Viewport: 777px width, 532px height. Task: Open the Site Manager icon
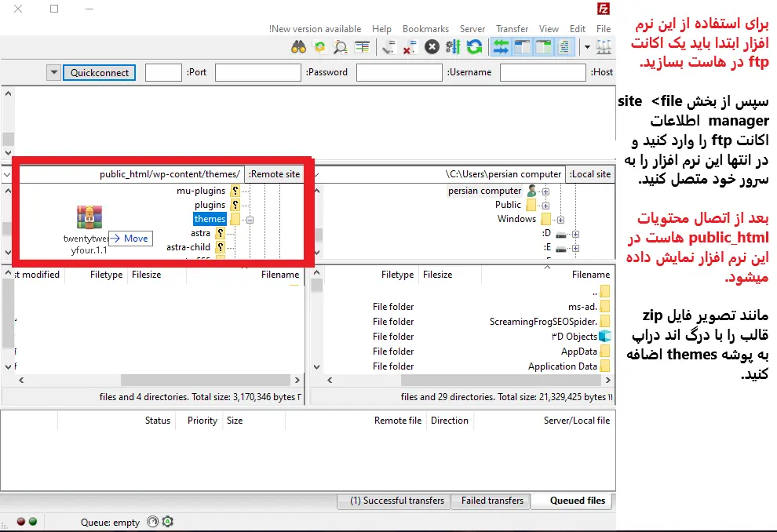tap(604, 47)
